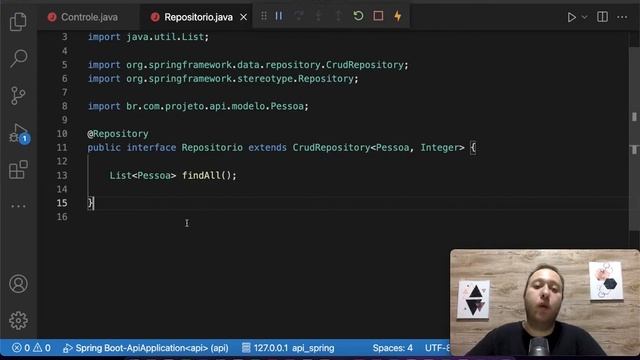Click the Repositorio interface name
Viewport: 640px width, 360px height.
[212, 148]
